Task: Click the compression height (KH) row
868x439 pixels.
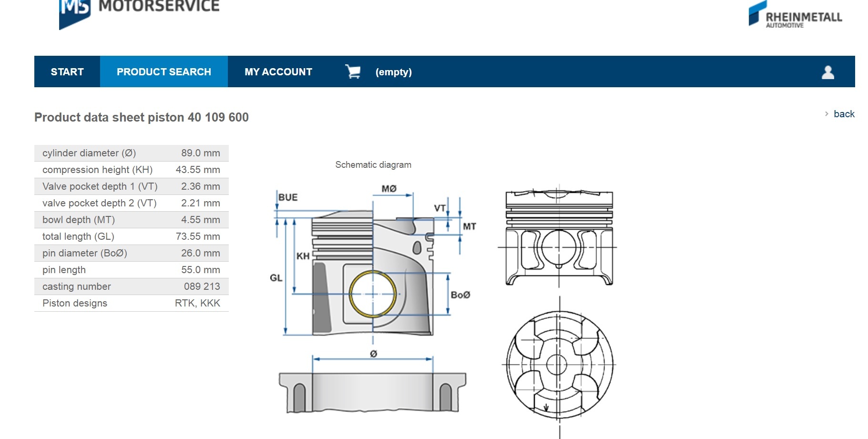Action: (x=131, y=170)
